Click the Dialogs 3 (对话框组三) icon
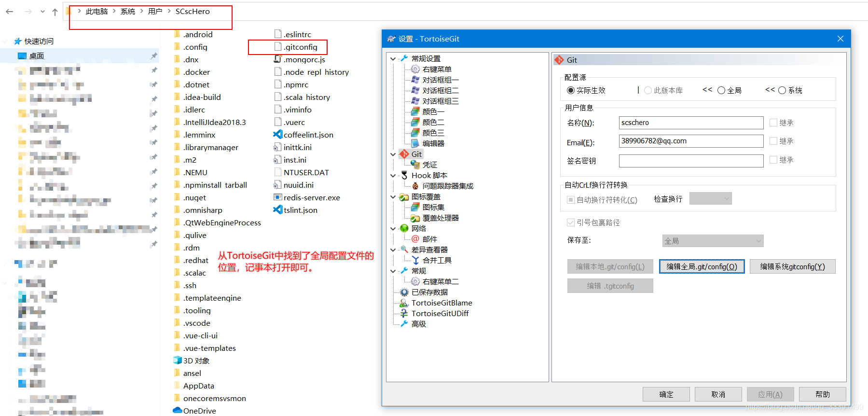868x416 pixels. click(x=415, y=101)
